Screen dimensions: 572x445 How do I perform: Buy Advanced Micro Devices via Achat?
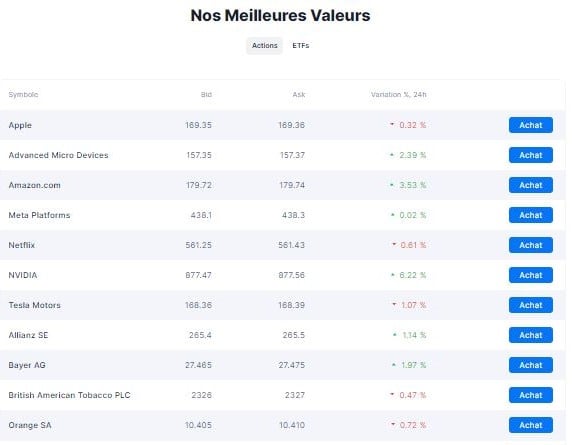tap(531, 155)
